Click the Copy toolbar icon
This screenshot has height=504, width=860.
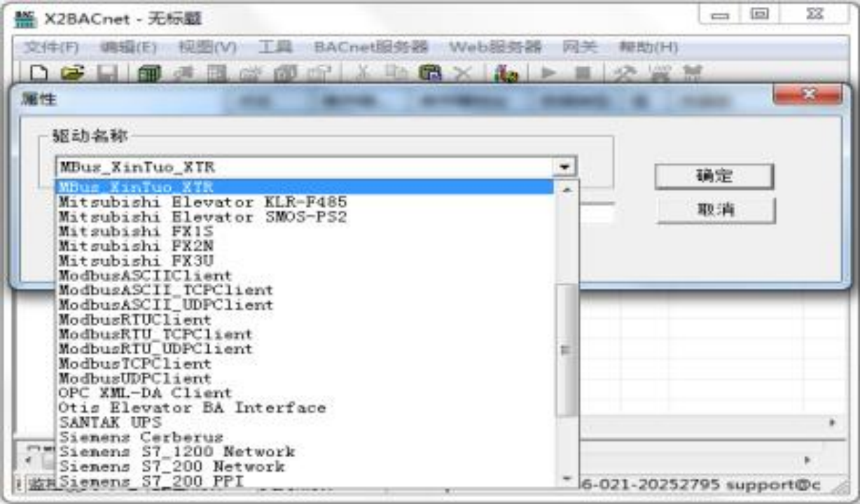(397, 73)
